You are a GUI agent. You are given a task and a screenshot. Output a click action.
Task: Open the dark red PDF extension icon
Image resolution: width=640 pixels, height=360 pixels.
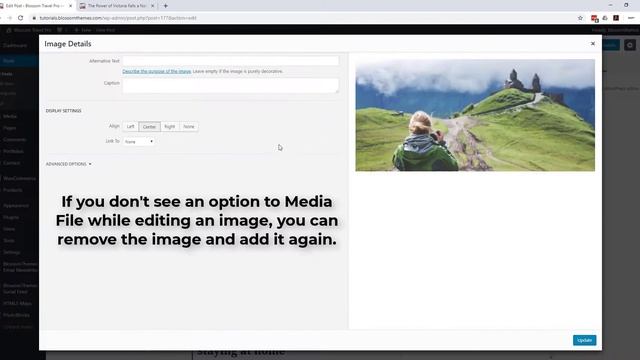(616, 18)
